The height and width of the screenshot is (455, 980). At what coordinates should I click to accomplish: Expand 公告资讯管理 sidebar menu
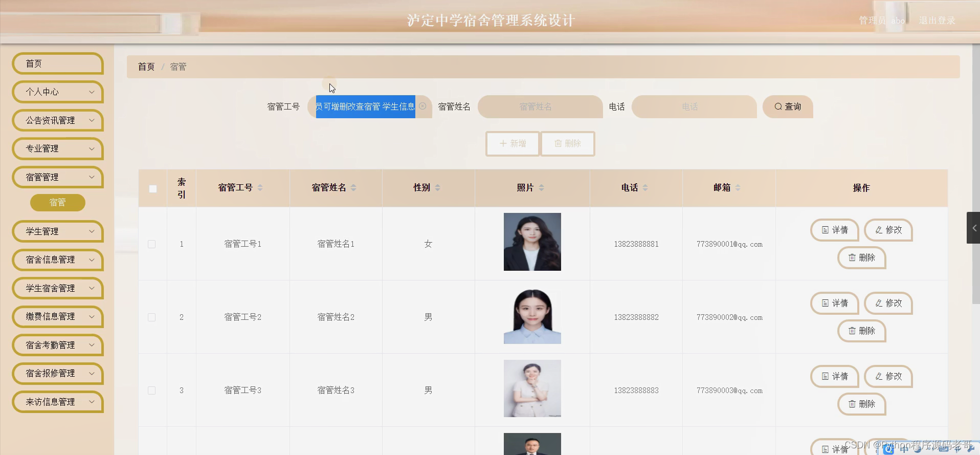(x=58, y=121)
